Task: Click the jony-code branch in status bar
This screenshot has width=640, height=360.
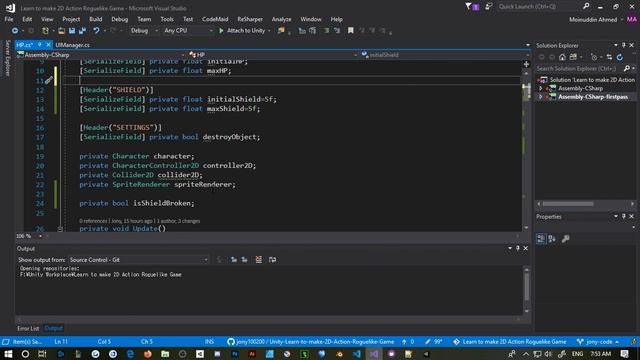Action: [598, 342]
